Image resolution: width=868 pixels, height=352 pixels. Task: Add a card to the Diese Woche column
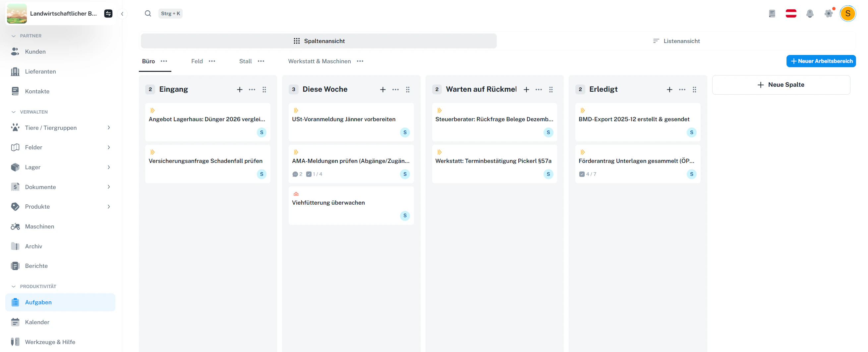pos(383,89)
